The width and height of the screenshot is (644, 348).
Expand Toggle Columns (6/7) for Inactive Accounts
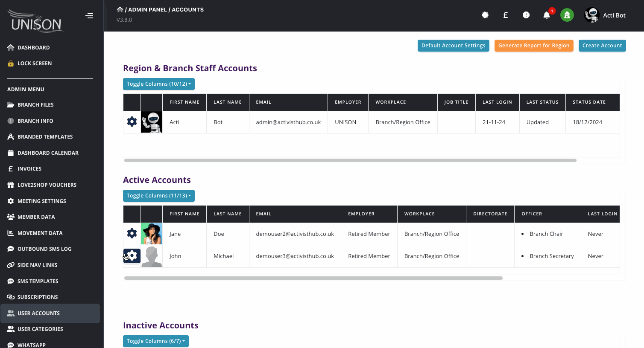155,341
